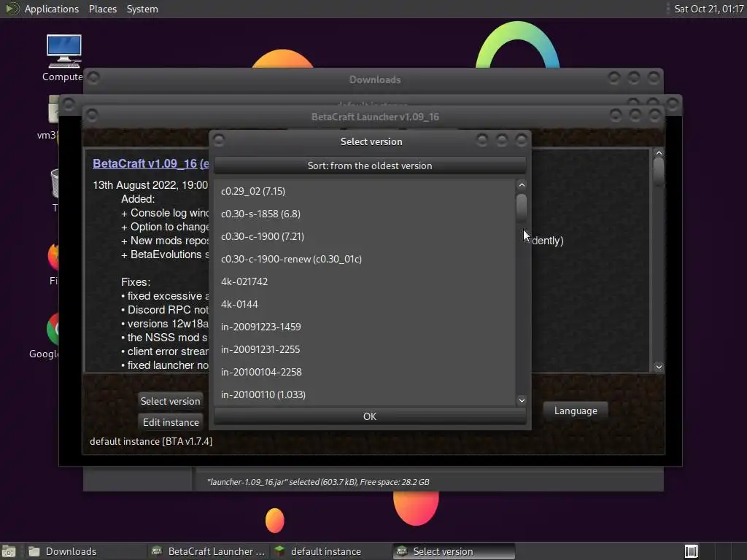747x560 pixels.
Task: Click Downloads window title bar menu button
Action: pos(94,77)
